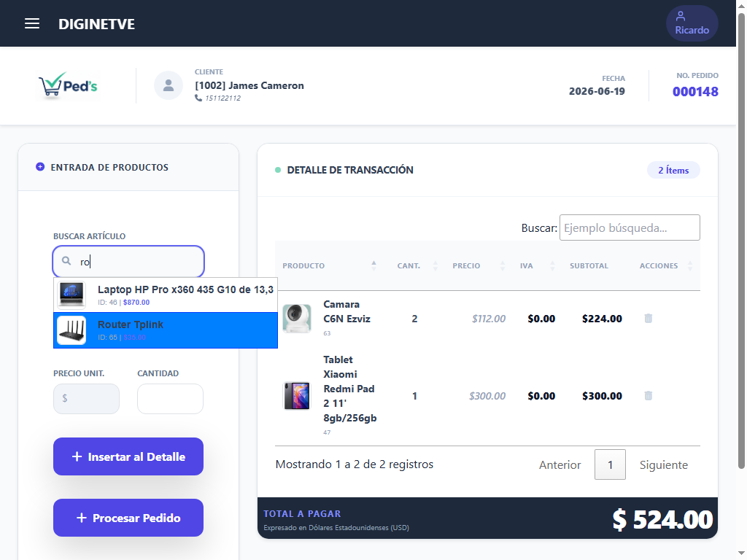Go to Siguiente page of records
Viewport: 747px width, 560px height.
(x=663, y=464)
